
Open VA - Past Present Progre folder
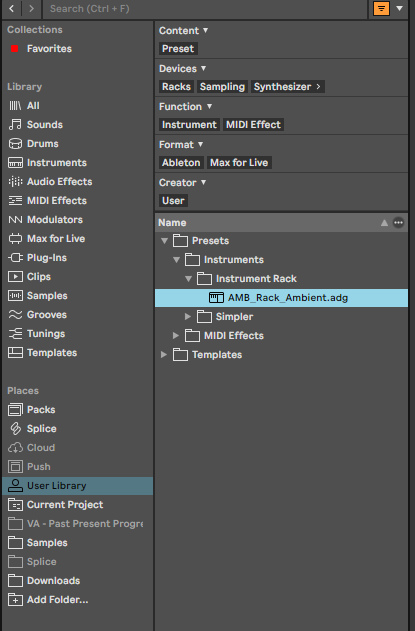pos(76,524)
